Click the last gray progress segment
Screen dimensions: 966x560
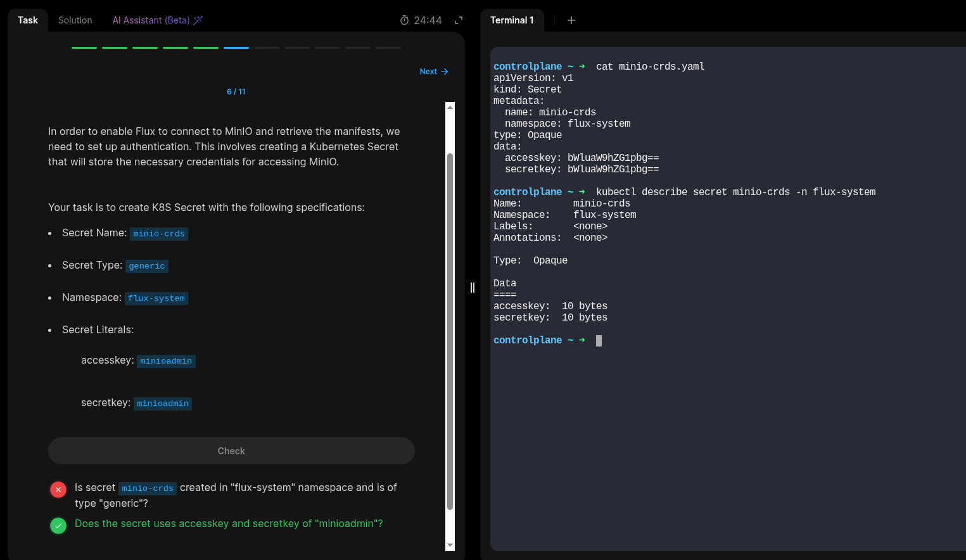388,48
